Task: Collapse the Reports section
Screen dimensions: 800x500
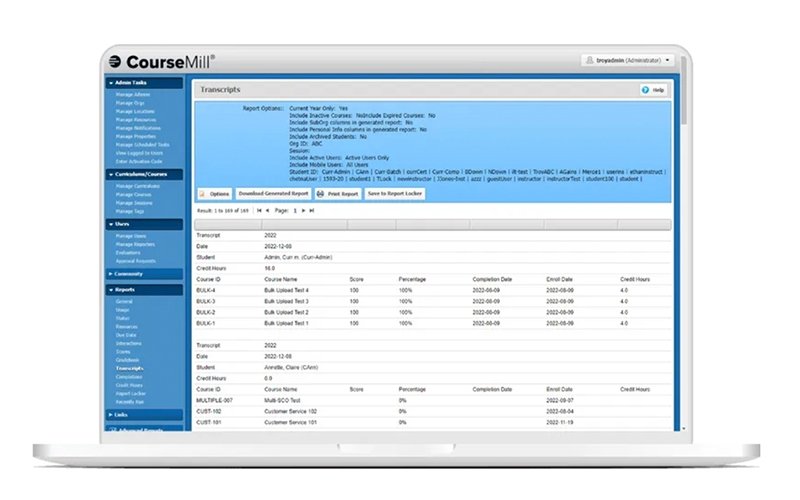Action: coord(144,290)
